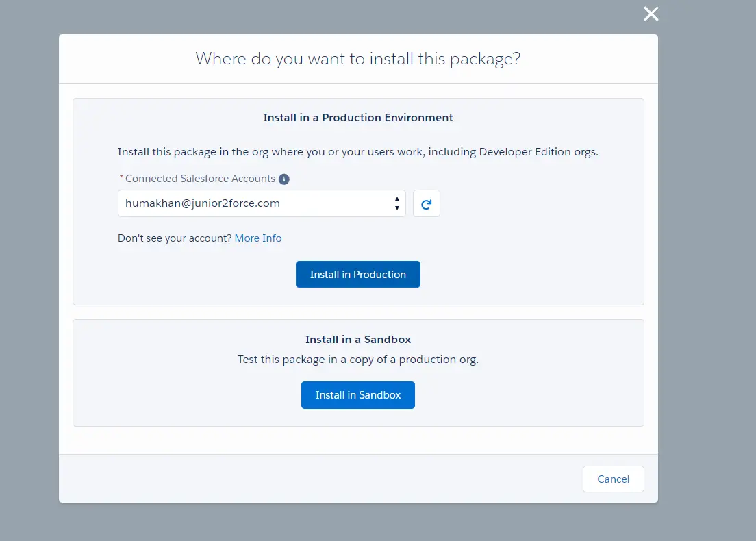Image resolution: width=756 pixels, height=541 pixels.
Task: Open the Connected Salesforce Accounts dropdown
Action: point(262,203)
